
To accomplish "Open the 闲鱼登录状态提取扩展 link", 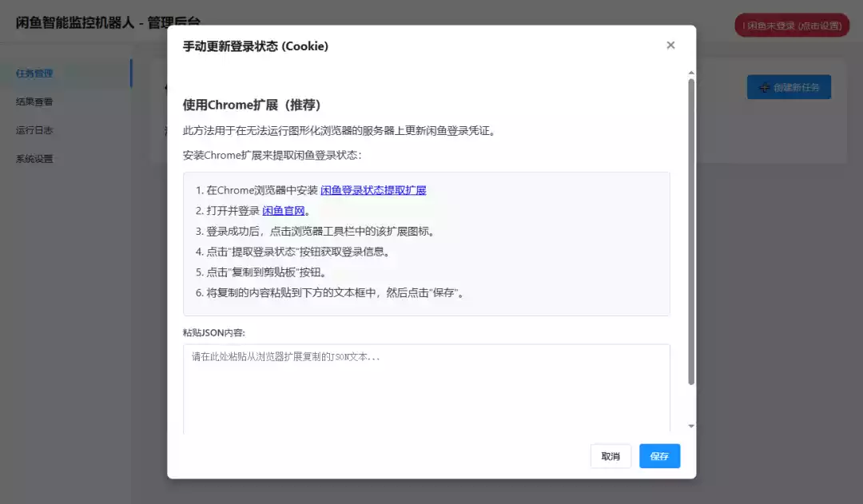I will (373, 190).
